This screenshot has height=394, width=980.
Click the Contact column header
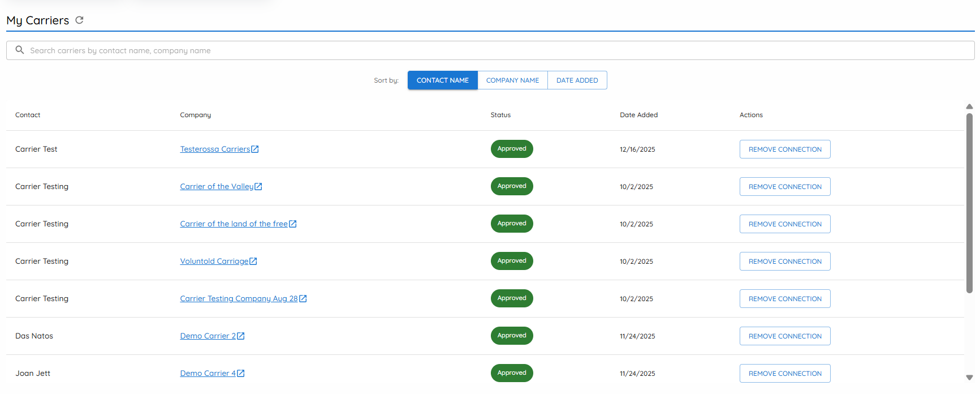pyautogui.click(x=28, y=115)
